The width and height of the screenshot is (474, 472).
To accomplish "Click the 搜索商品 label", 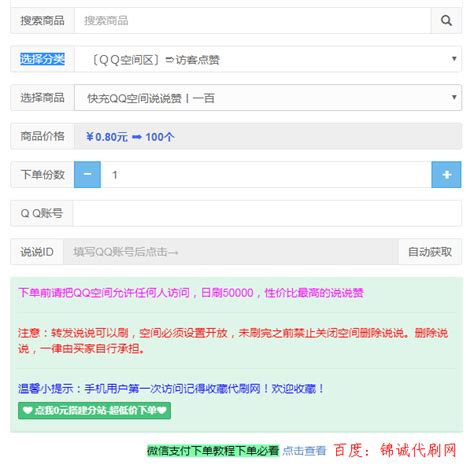I will 42,21.
